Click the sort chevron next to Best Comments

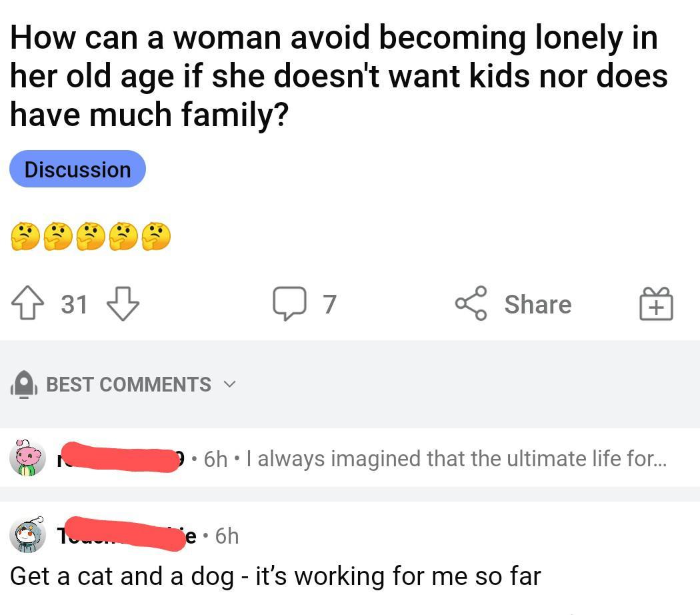(229, 385)
